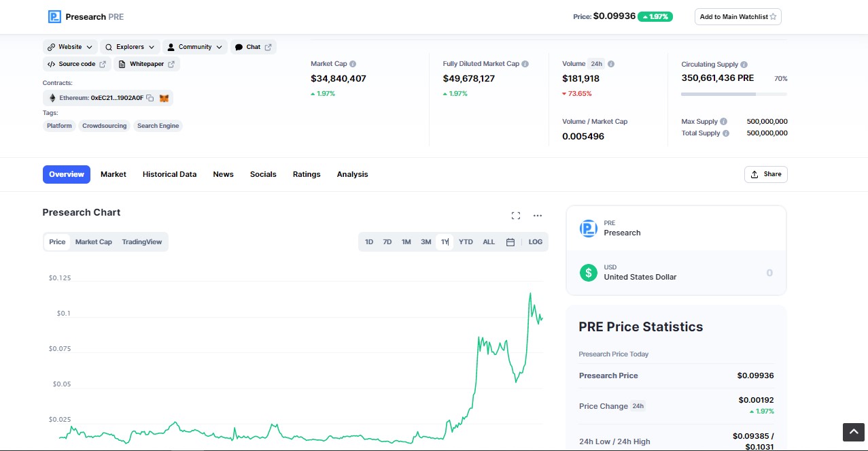The height and width of the screenshot is (451, 868).
Task: Click the Crowdsourcing tag
Action: (105, 126)
